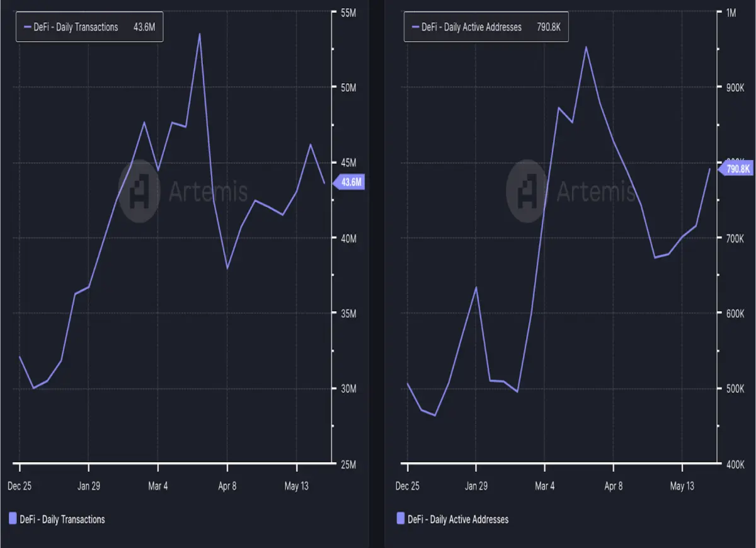The height and width of the screenshot is (548, 756).
Task: Click the Mar 4 date marker on right chart
Action: click(545, 486)
